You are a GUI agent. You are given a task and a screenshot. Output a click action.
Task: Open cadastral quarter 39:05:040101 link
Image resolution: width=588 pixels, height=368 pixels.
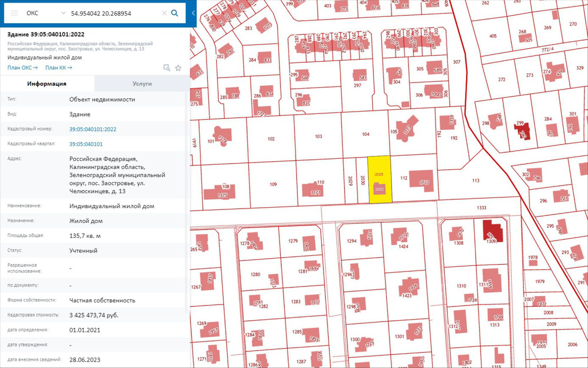click(86, 144)
